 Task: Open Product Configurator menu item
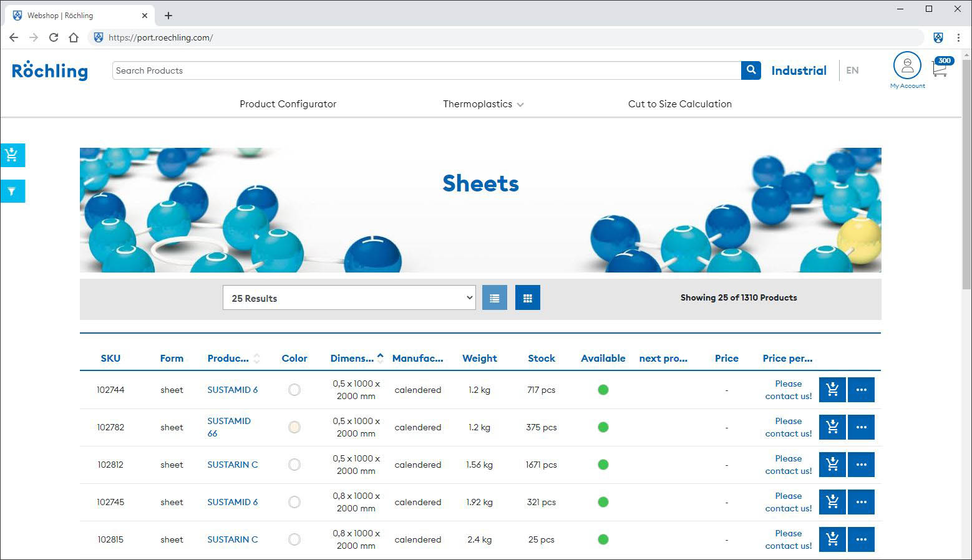point(288,104)
